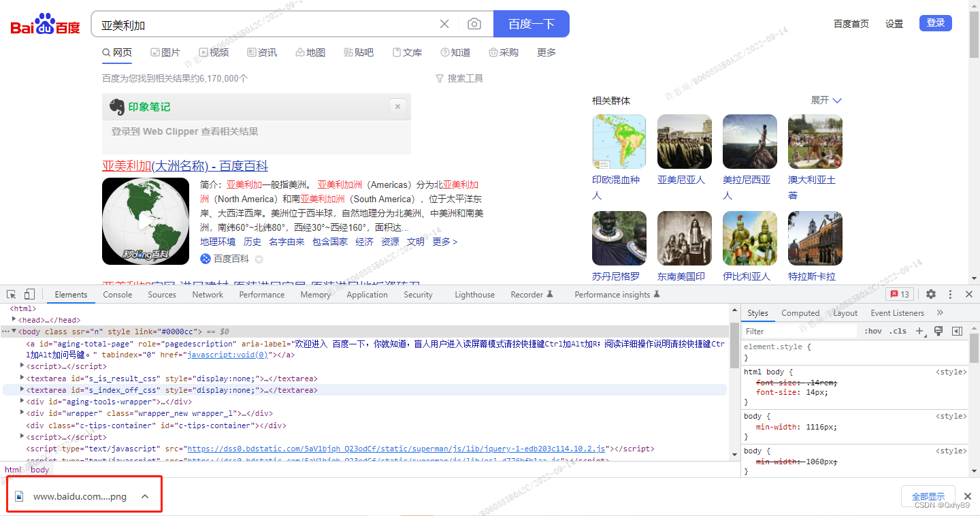Toggle the :hov element state panel
This screenshot has width=980, height=516.
click(x=873, y=332)
